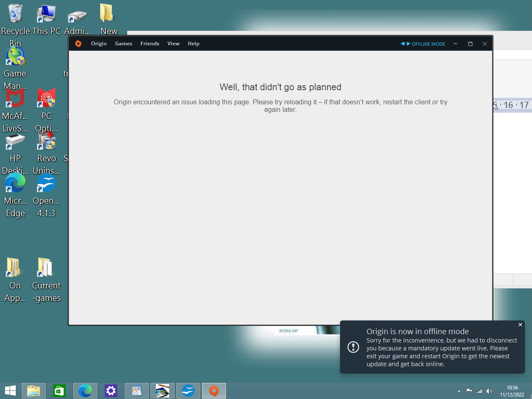This screenshot has width=532, height=399.
Task: Open the Help menu
Action: point(194,44)
